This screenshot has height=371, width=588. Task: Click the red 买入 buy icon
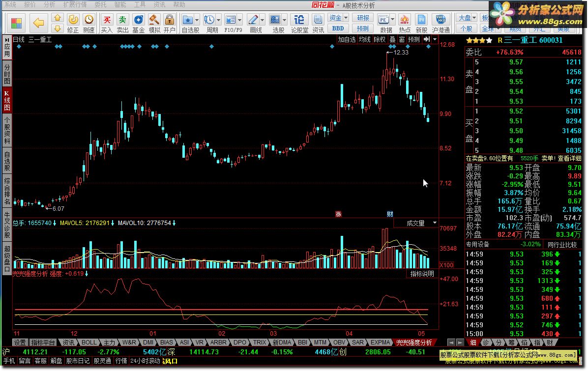tap(107, 20)
